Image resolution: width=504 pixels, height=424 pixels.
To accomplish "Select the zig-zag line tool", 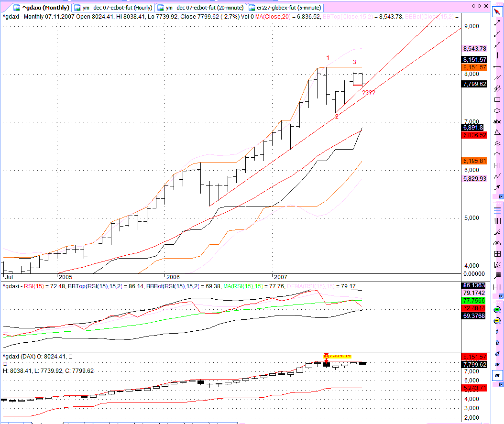I will [497, 176].
